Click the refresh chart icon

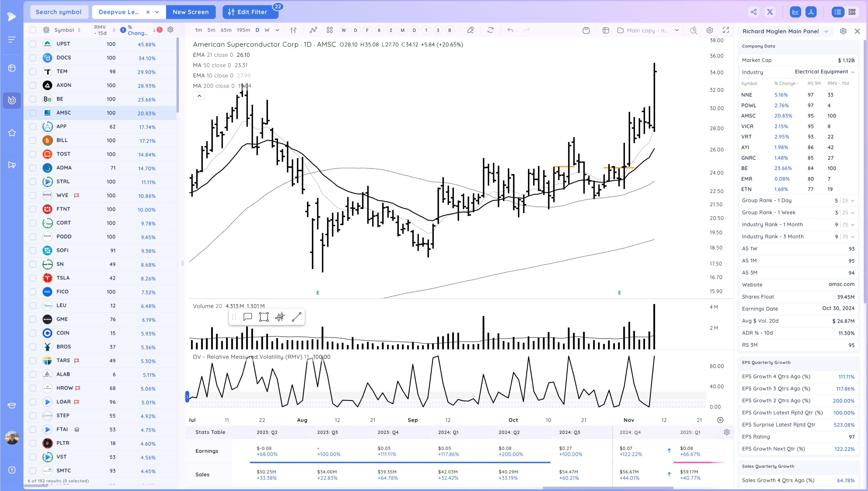(x=490, y=30)
